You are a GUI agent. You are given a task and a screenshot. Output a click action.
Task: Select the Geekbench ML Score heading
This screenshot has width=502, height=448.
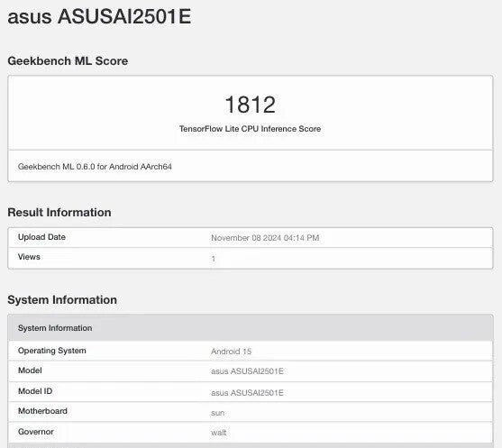tap(68, 60)
